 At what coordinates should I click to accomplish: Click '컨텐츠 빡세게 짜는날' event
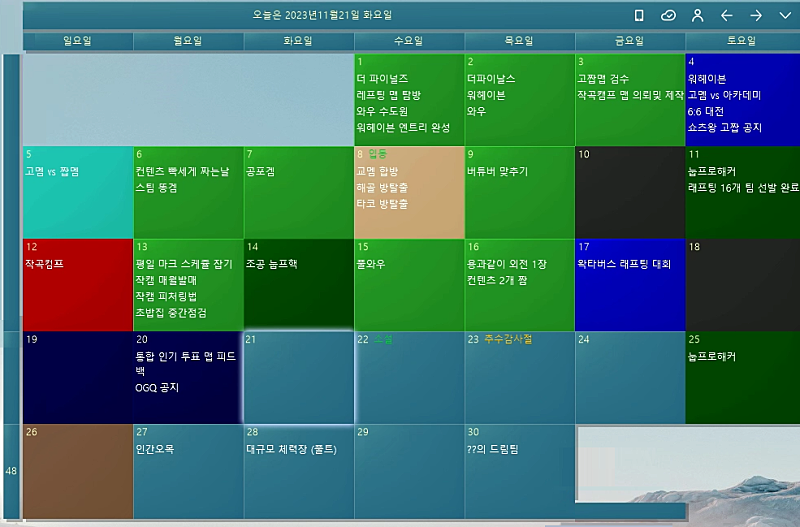pyautogui.click(x=182, y=171)
